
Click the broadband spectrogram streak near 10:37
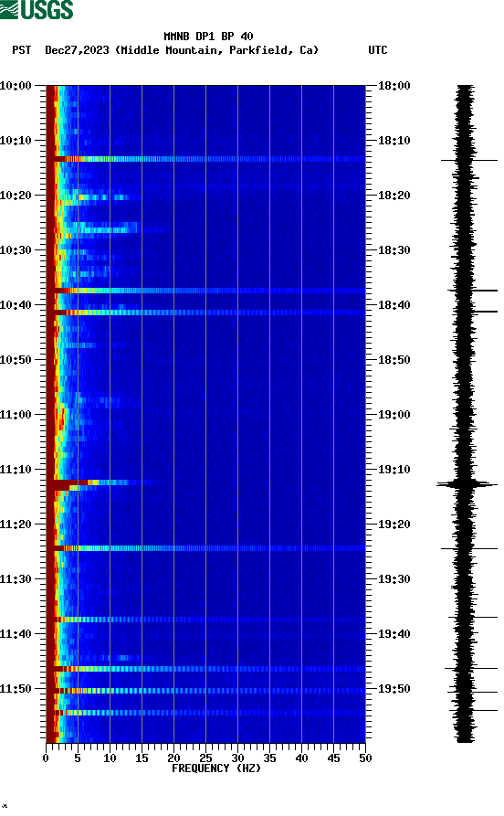[x=205, y=291]
